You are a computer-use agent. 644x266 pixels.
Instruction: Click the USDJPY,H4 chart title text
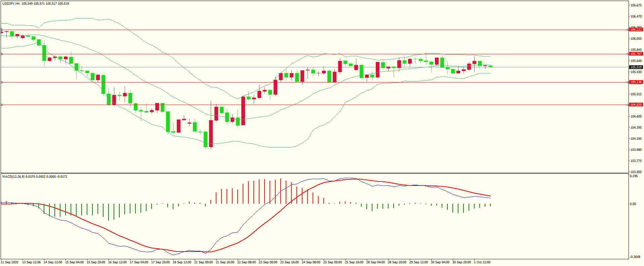tap(11, 4)
